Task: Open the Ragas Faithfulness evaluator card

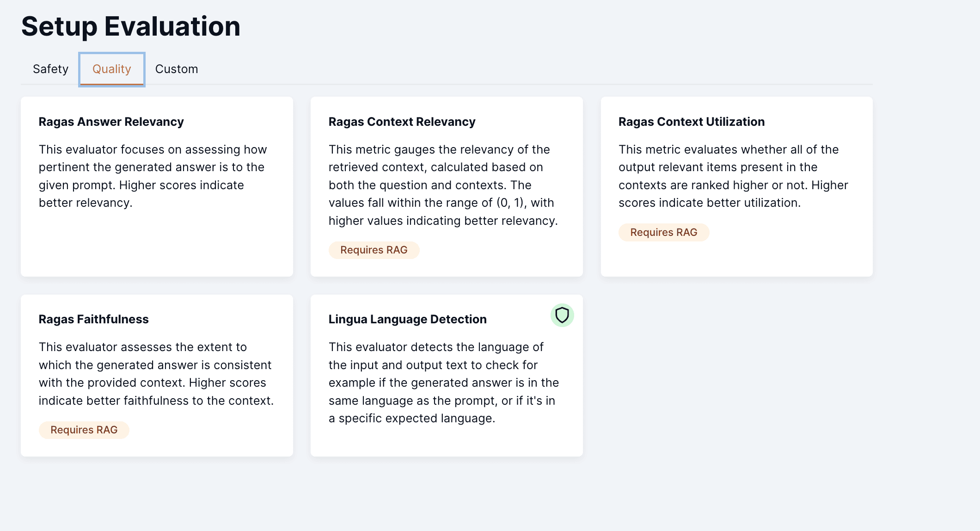Action: (157, 376)
